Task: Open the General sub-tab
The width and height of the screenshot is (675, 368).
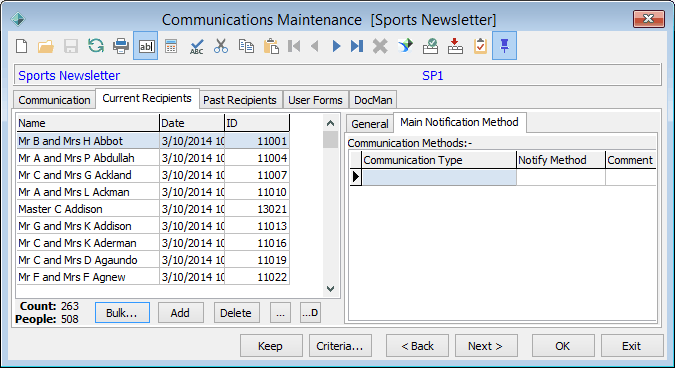Action: click(x=370, y=124)
